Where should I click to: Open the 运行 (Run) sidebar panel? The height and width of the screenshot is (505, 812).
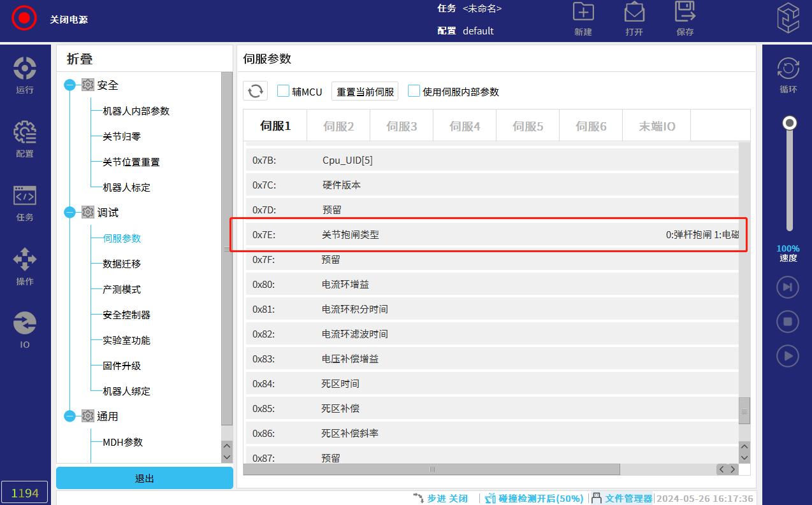[25, 69]
